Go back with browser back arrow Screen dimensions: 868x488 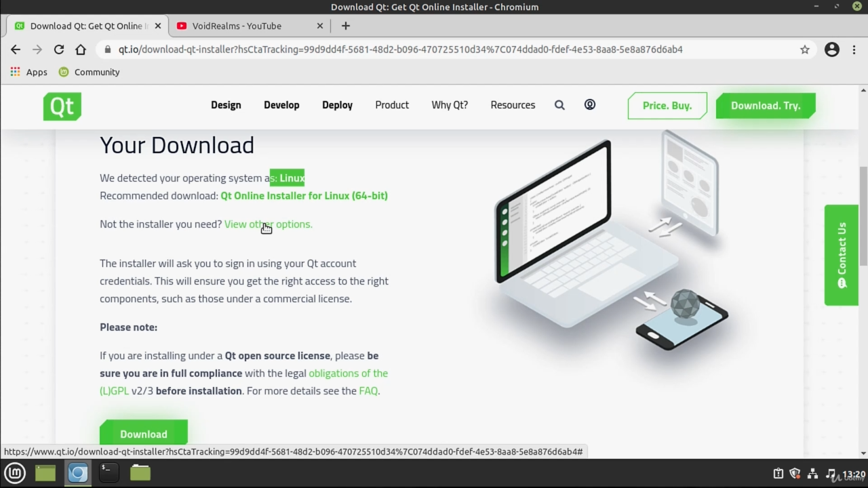pyautogui.click(x=16, y=49)
